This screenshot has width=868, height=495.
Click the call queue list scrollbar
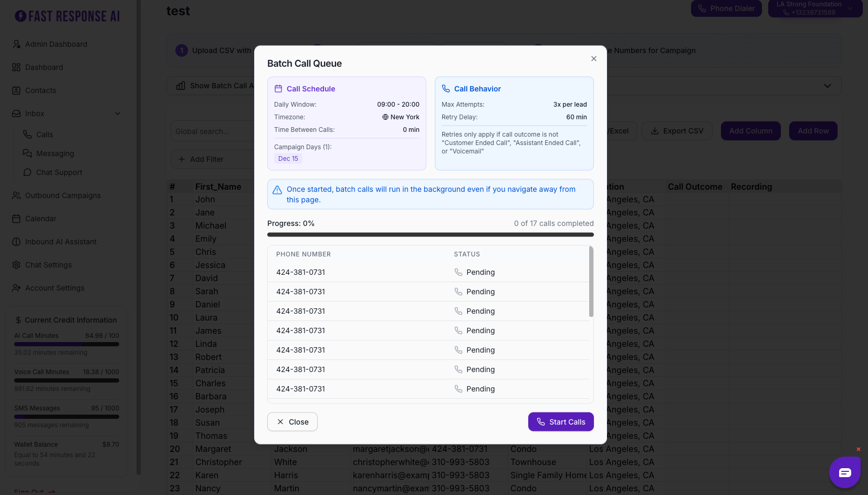pos(591,282)
